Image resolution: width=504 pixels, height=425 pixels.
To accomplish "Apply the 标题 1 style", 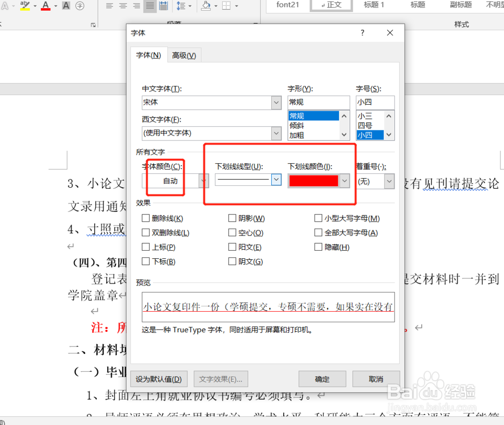I will click(373, 5).
